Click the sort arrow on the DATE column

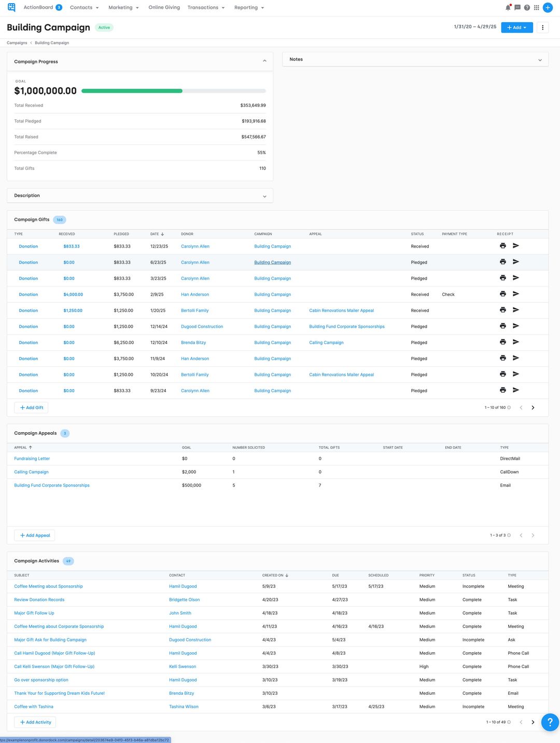162,234
